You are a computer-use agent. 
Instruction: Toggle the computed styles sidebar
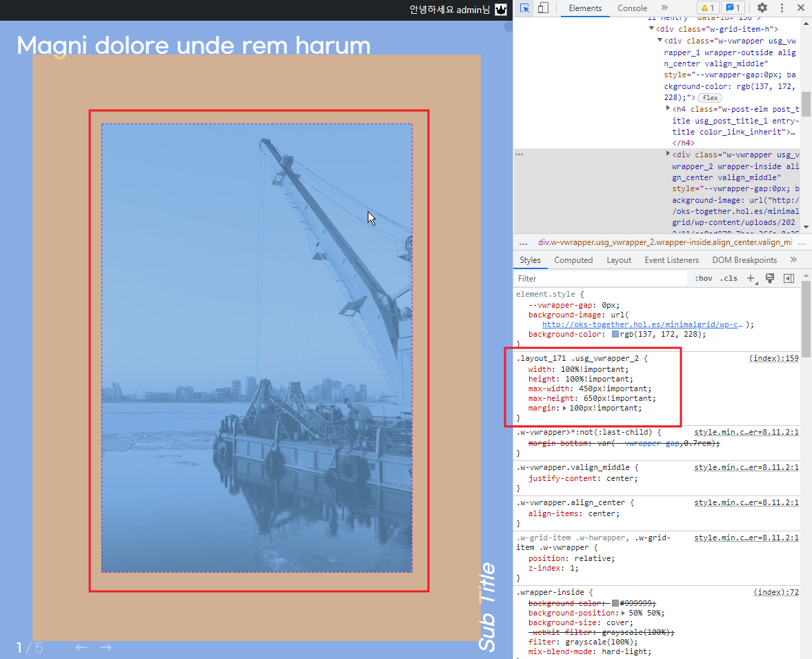click(x=789, y=278)
